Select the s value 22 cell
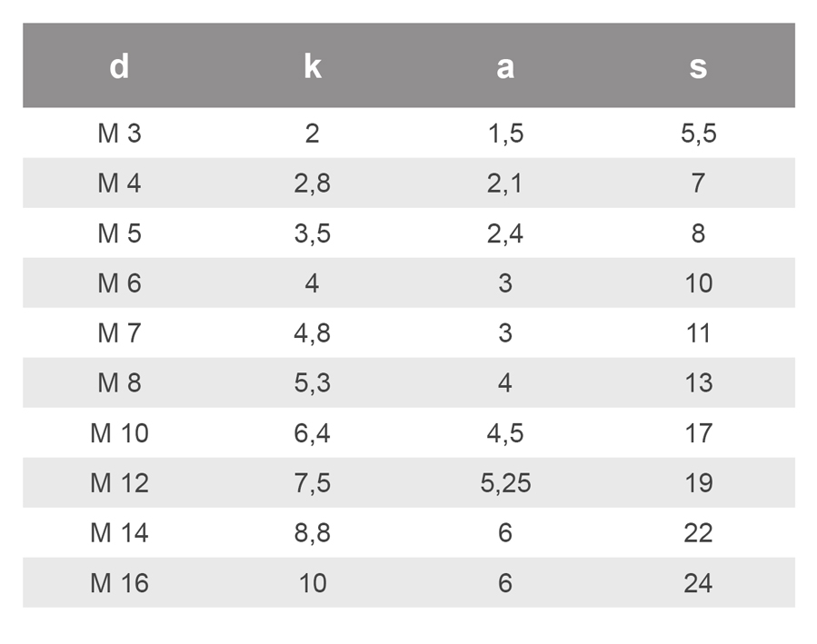This screenshot has width=817, height=644. pyautogui.click(x=698, y=533)
